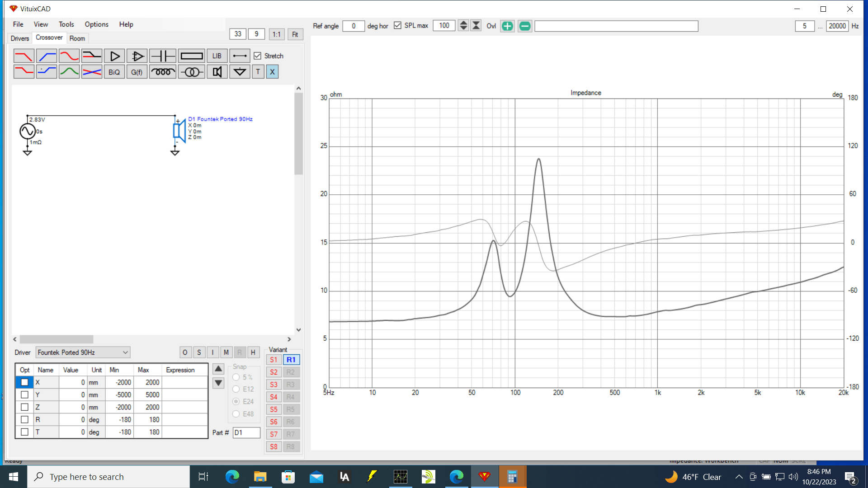Check the Opt box for Y row

pyautogui.click(x=25, y=395)
